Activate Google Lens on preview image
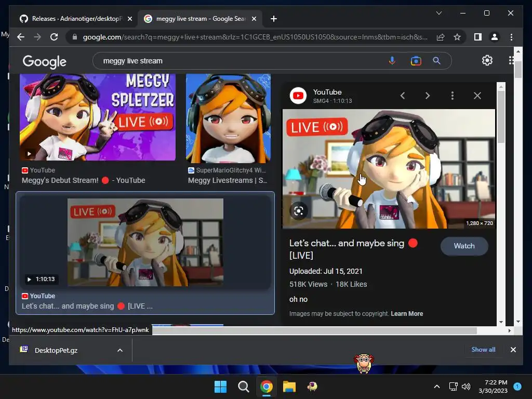532x399 pixels. coord(299,211)
